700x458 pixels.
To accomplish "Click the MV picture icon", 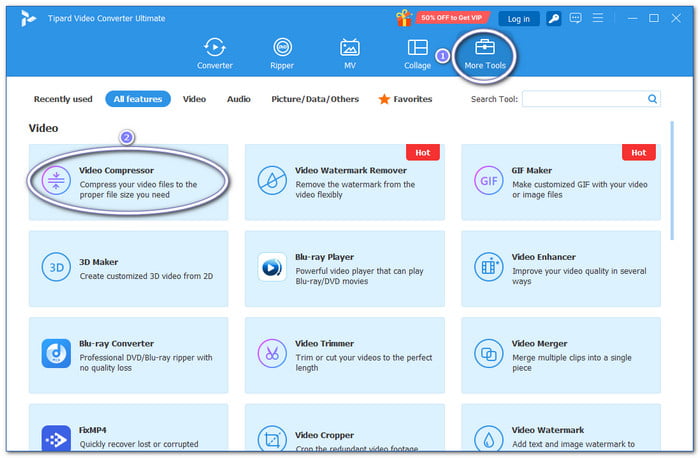I will pyautogui.click(x=350, y=47).
